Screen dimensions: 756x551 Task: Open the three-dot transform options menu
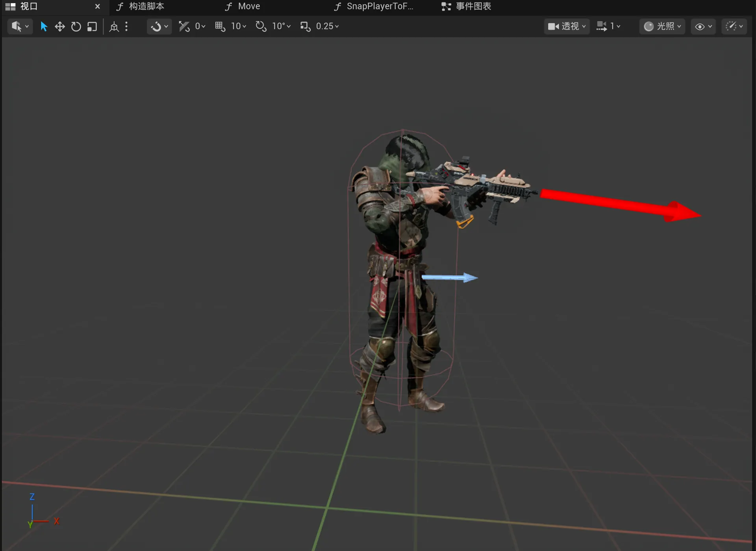click(126, 26)
